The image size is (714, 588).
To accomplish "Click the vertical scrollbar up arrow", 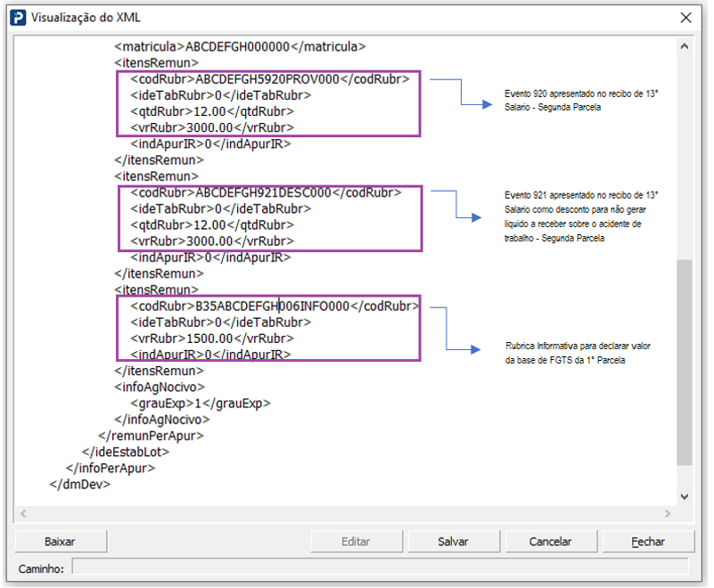I will click(684, 46).
